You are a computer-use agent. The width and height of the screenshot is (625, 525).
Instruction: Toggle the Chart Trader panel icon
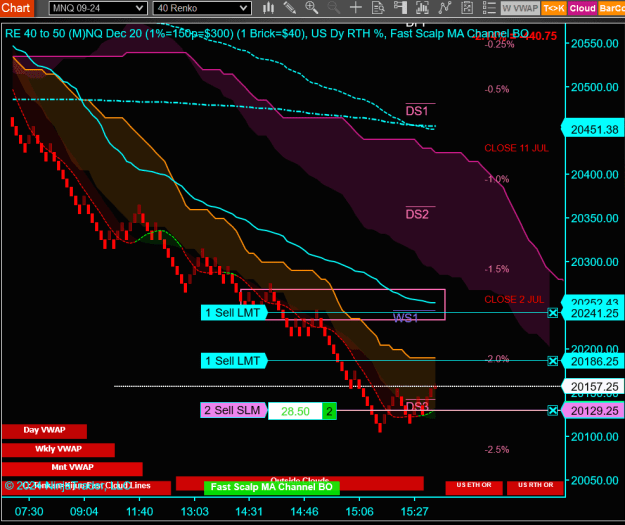click(400, 8)
